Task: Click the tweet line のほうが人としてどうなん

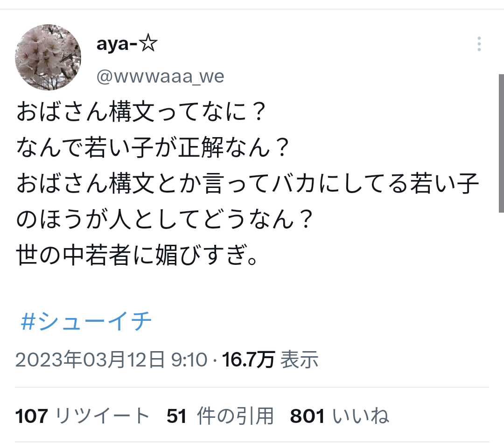Action: tap(164, 220)
